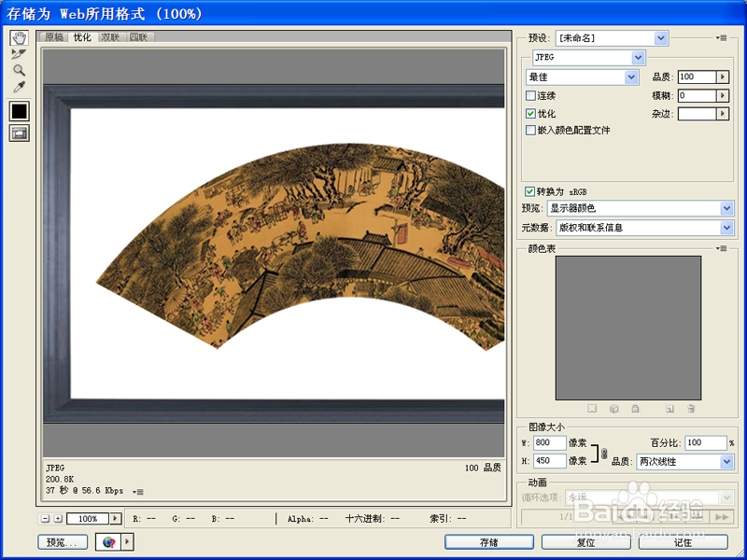The height and width of the screenshot is (560, 747).
Task: Click the new color icon in color table
Action: (669, 409)
